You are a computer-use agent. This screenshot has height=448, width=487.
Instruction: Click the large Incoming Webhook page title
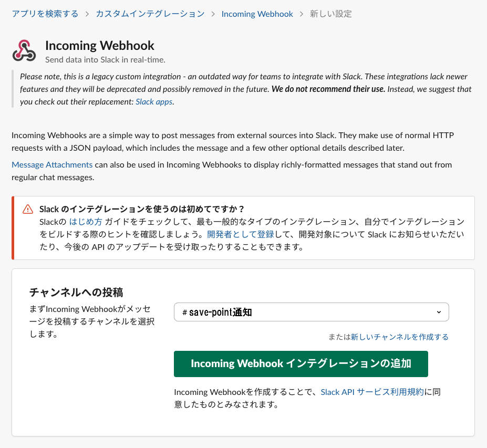click(100, 46)
